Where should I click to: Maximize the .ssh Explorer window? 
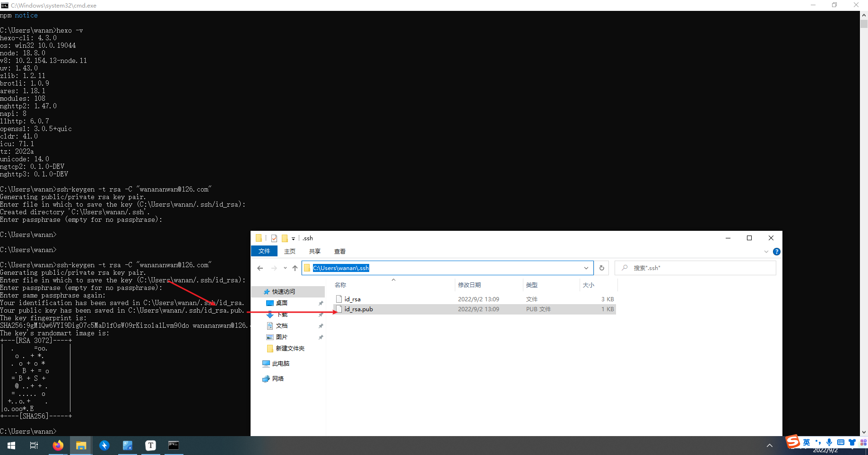pos(749,238)
